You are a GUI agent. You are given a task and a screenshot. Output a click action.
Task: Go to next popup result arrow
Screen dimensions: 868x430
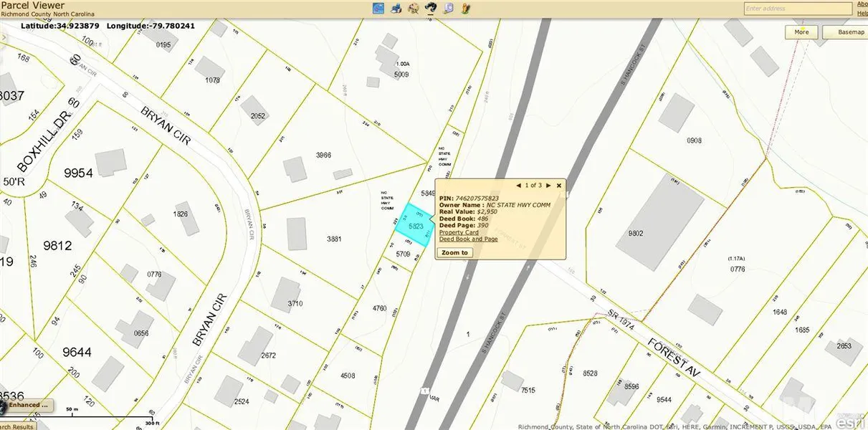[548, 185]
